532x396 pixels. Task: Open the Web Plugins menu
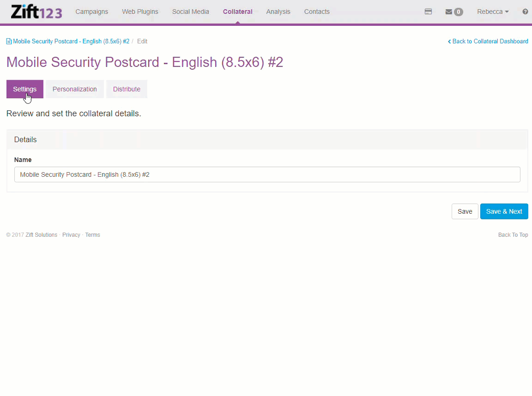(140, 12)
